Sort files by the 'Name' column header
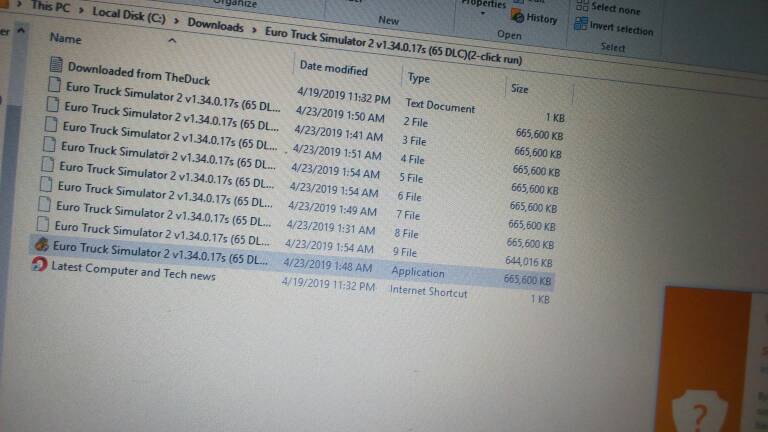This screenshot has width=768, height=432. (66, 38)
